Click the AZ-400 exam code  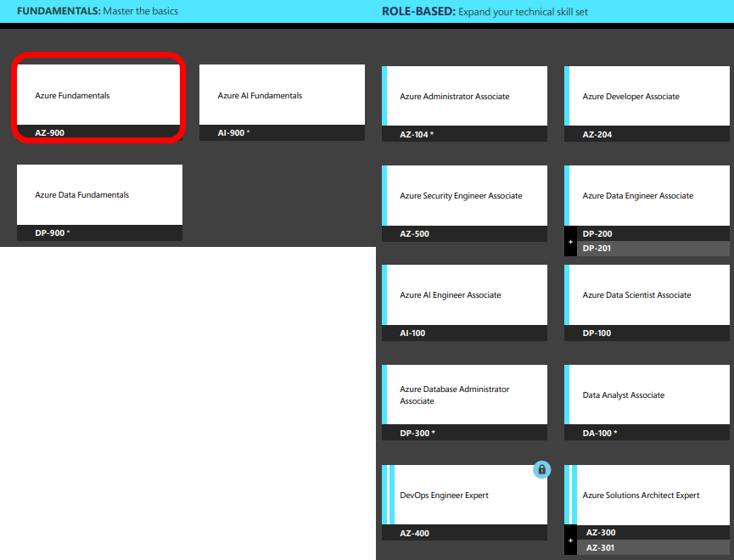coord(414,534)
